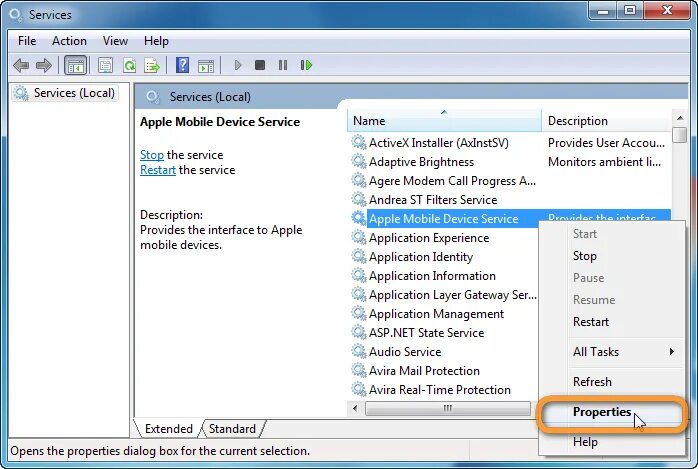Click the Restart the service link

158,170
